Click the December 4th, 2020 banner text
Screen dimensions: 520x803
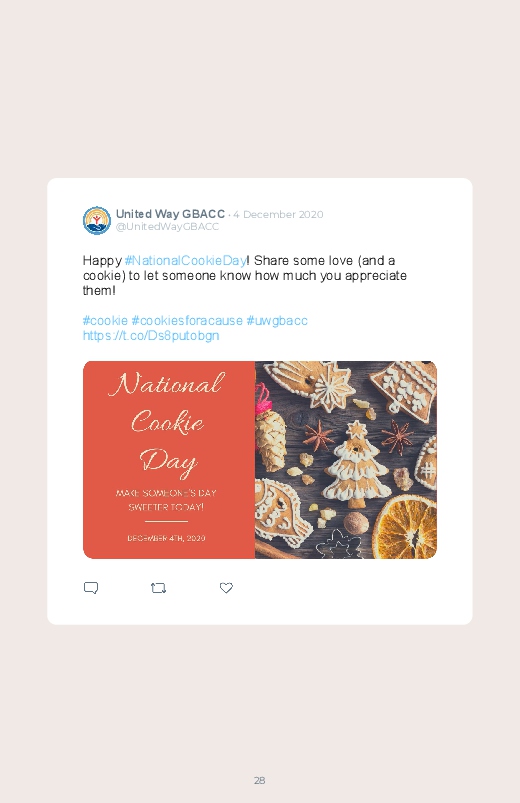coord(166,538)
